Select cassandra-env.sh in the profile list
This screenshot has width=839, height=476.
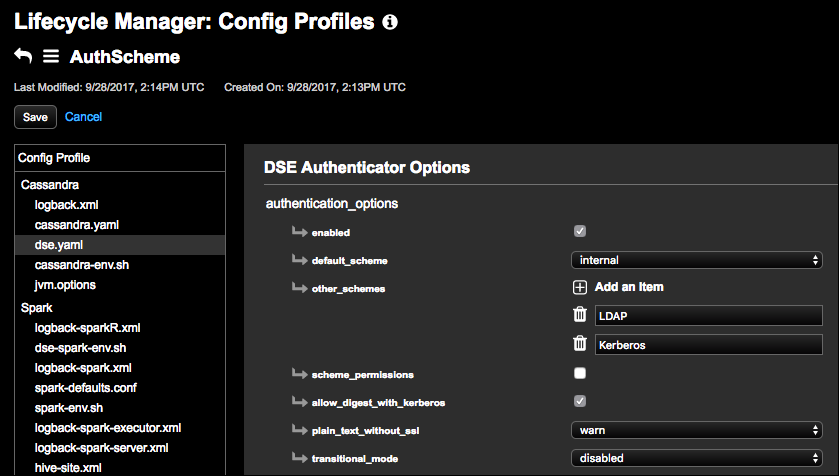tap(81, 265)
